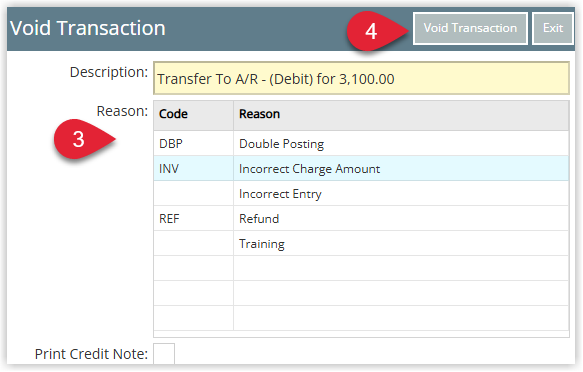Click the INV code cell
The height and width of the screenshot is (372, 583).
pos(193,168)
